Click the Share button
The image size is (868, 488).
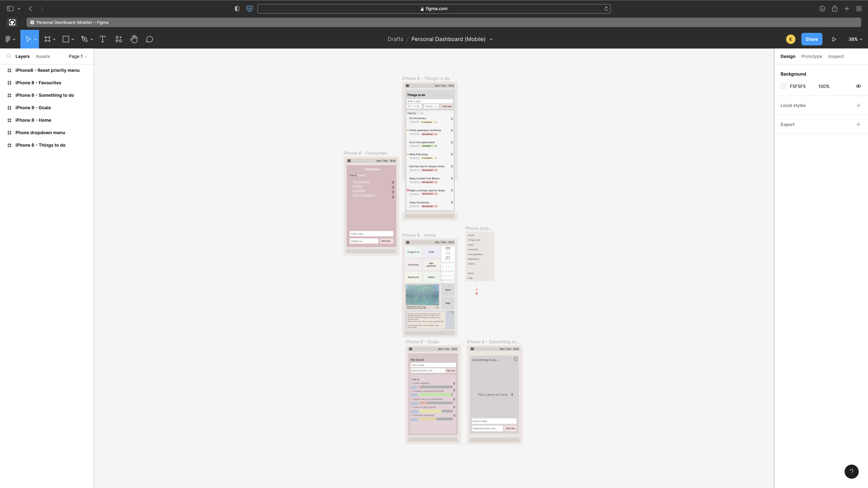(x=812, y=39)
